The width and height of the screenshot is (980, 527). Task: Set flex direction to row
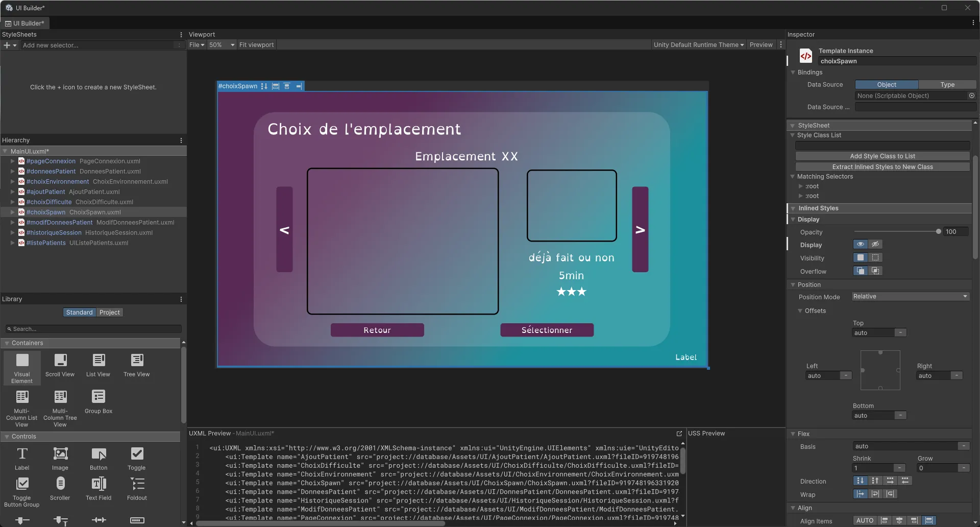point(890,481)
